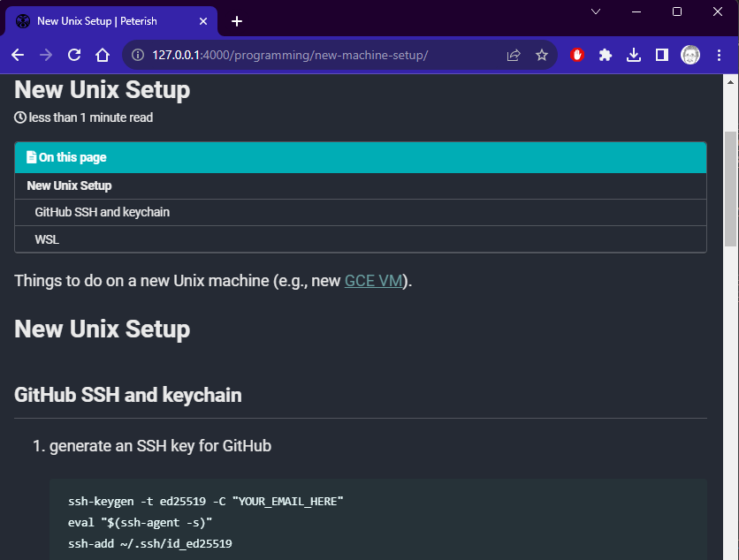The width and height of the screenshot is (739, 560).
Task: Click the scrollbar up arrow
Action: coord(730,82)
